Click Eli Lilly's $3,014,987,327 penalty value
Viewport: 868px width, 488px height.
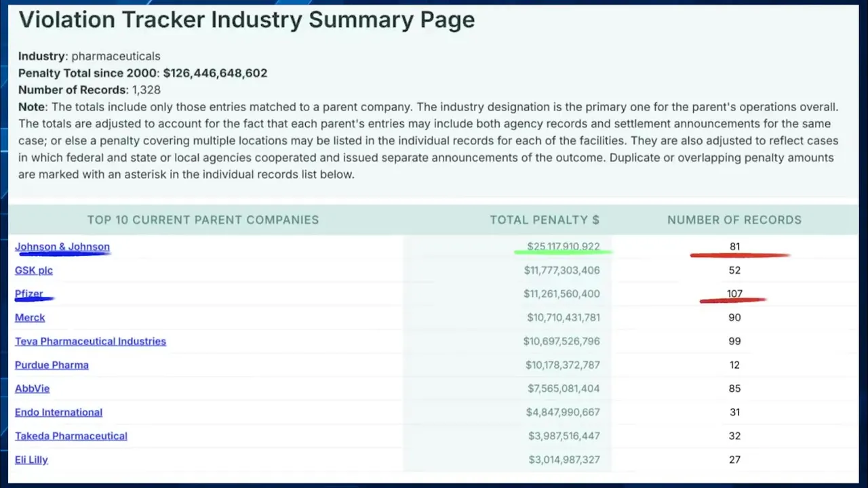pos(564,460)
